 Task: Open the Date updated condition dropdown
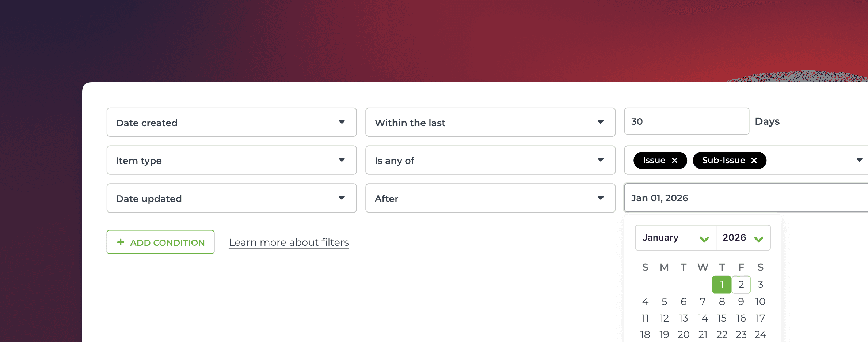tap(232, 198)
